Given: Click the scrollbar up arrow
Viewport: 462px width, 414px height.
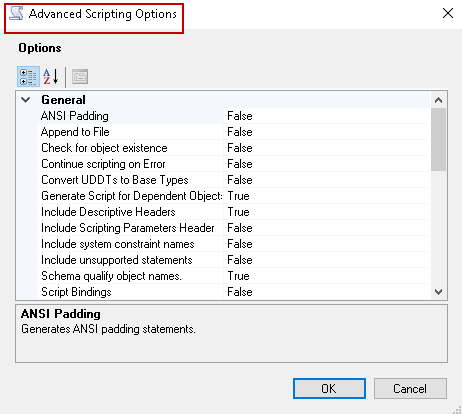Looking at the screenshot, I should [439, 100].
